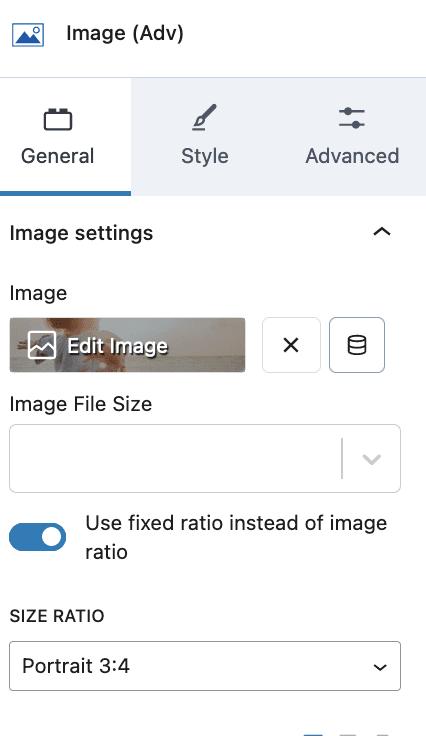Click 'Use fixed ratio instead of image ratio' label
This screenshot has width=426, height=736.
[236, 537]
